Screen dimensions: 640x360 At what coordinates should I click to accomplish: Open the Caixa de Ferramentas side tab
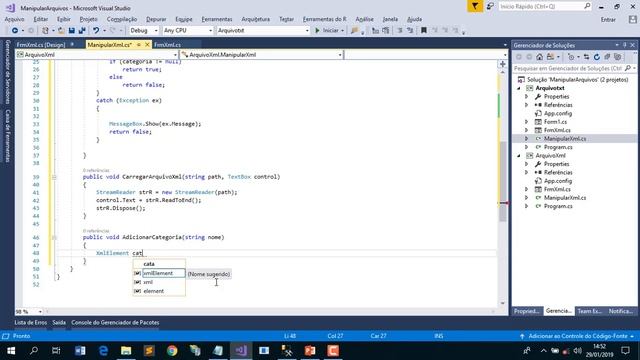(7, 136)
